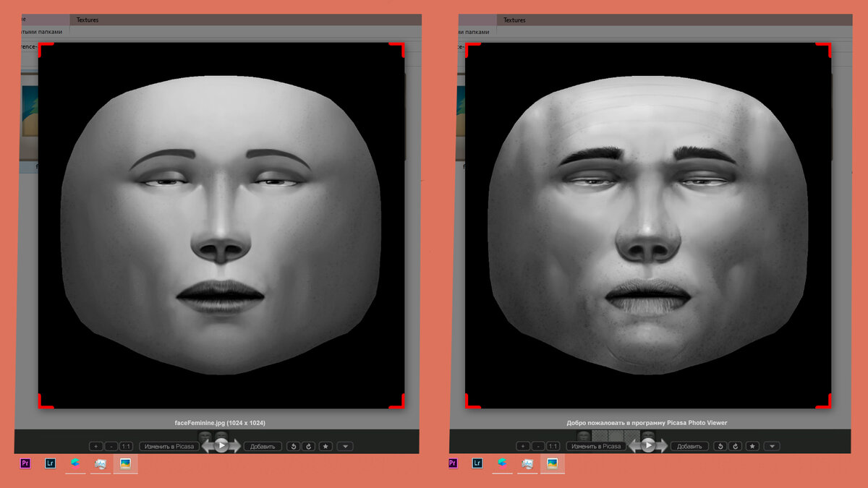Rotate masculine face photo clockwise
The width and height of the screenshot is (868, 488).
(736, 446)
